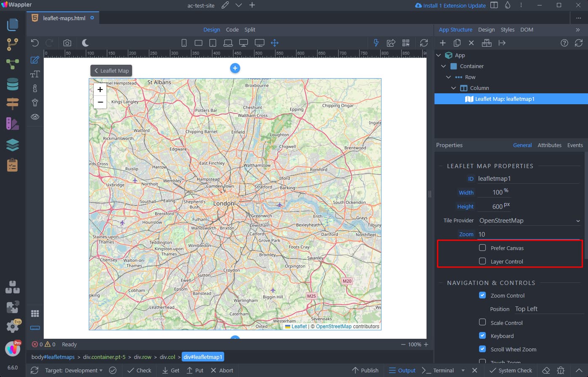Open the Database Manager icon in left sidebar

(x=12, y=84)
